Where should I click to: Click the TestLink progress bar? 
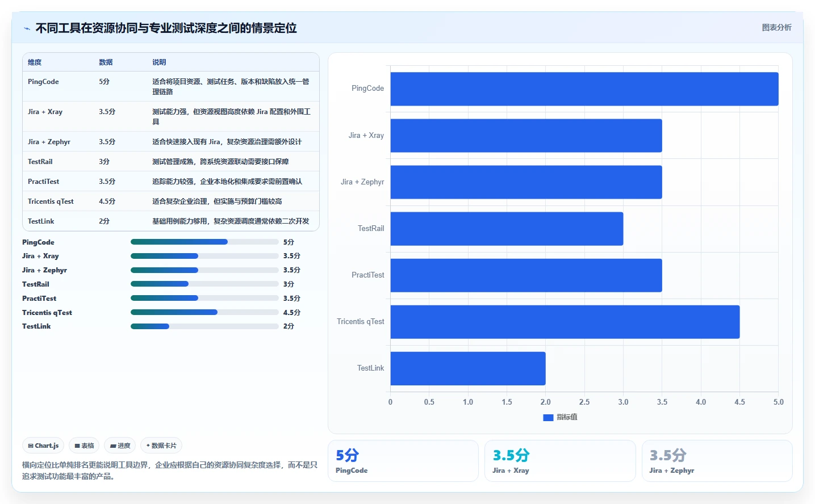(204, 326)
